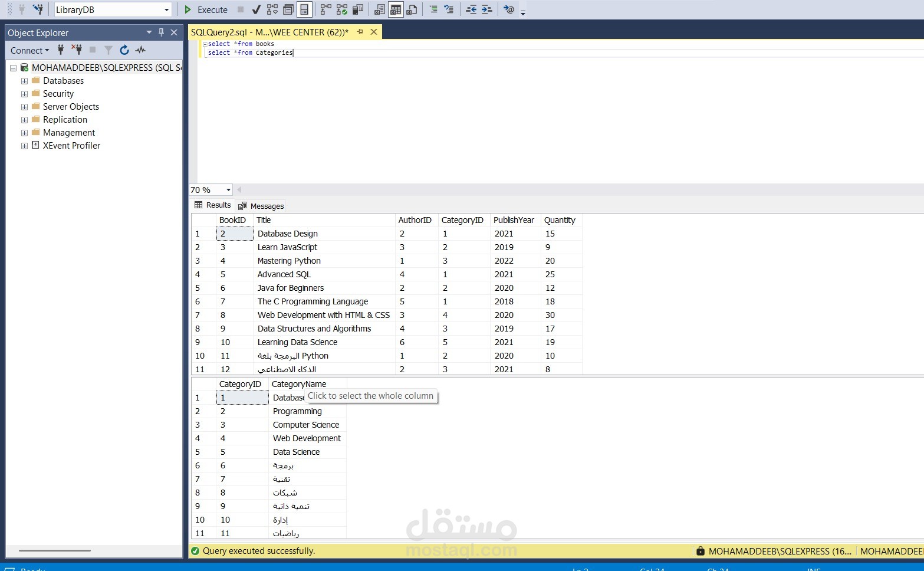Image resolution: width=924 pixels, height=571 pixels.
Task: Expand the Databases folder
Action: (24, 81)
